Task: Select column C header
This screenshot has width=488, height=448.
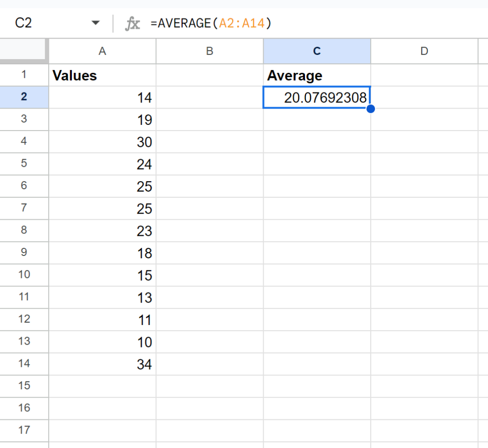Action: (x=317, y=51)
